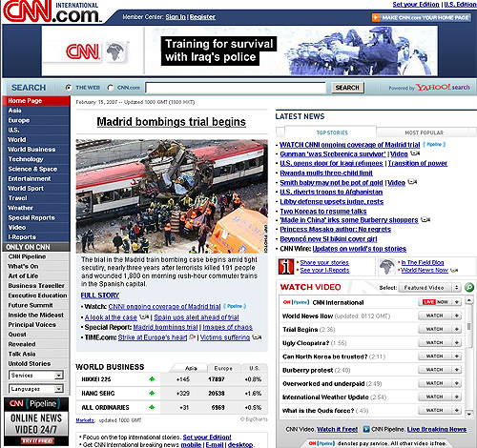This screenshot has height=448, width=477.
Task: Click the orange arrow icon on Make CNN.com Home Page
Action: click(x=376, y=17)
